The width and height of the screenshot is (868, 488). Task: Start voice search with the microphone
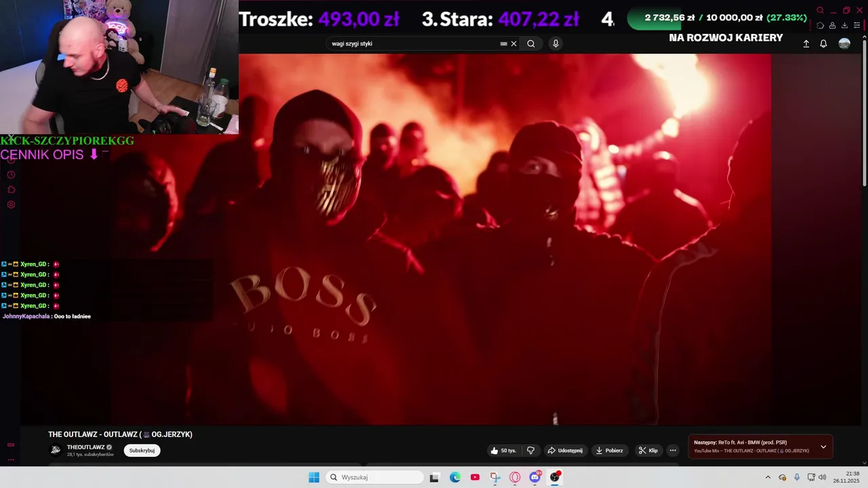pos(555,43)
